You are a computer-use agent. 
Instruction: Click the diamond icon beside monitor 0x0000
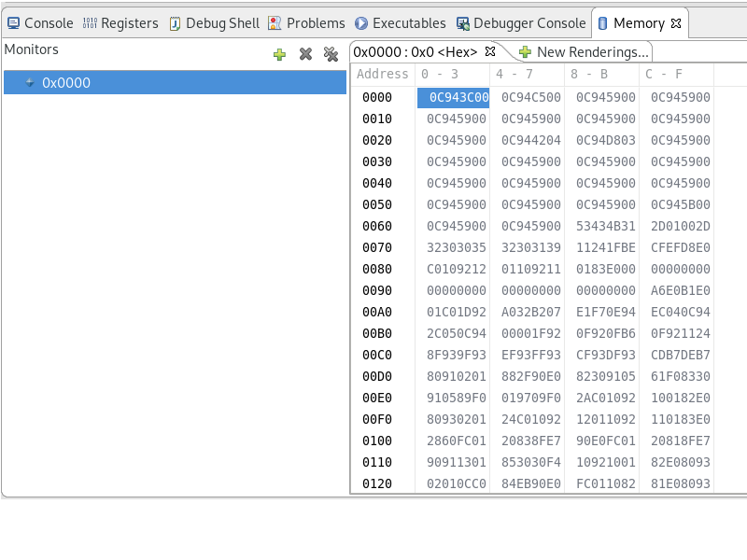(30, 82)
